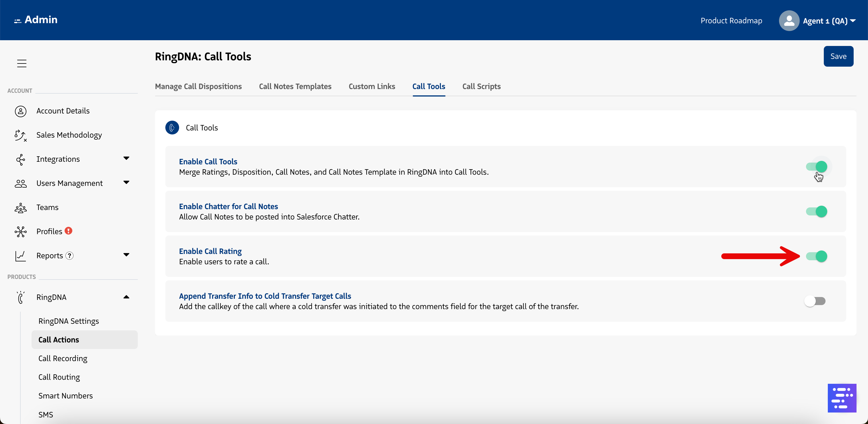The width and height of the screenshot is (868, 424).
Task: Switch to Call Scripts tab
Action: (x=481, y=87)
